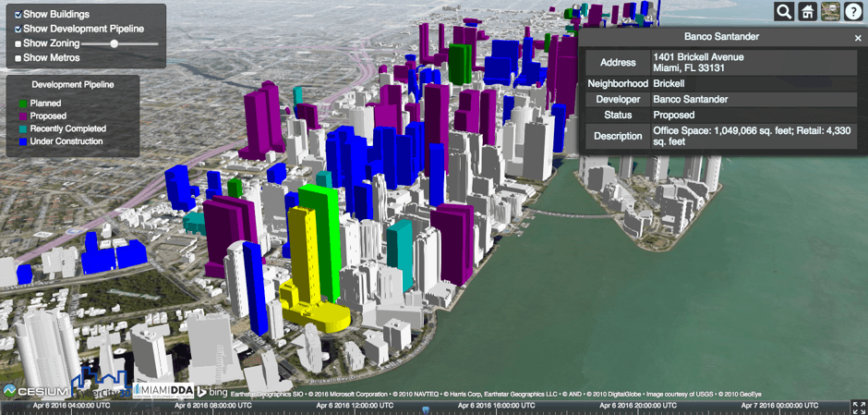Open the search (magnifying glass) tool
Screen dimensions: 868x415
coord(783,11)
